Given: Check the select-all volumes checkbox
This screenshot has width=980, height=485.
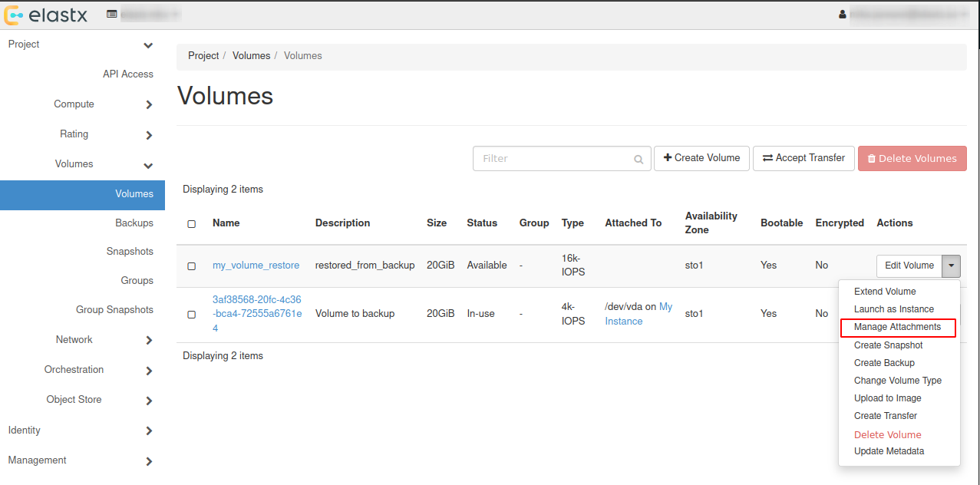Looking at the screenshot, I should pyautogui.click(x=192, y=224).
